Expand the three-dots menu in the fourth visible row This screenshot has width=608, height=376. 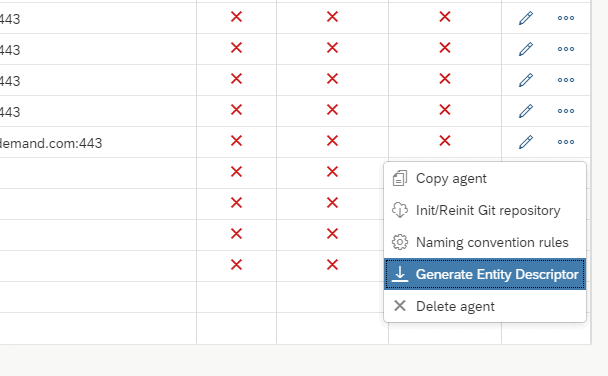coord(566,111)
